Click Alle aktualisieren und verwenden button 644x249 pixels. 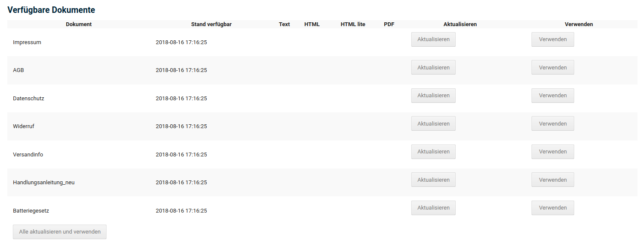(x=59, y=232)
